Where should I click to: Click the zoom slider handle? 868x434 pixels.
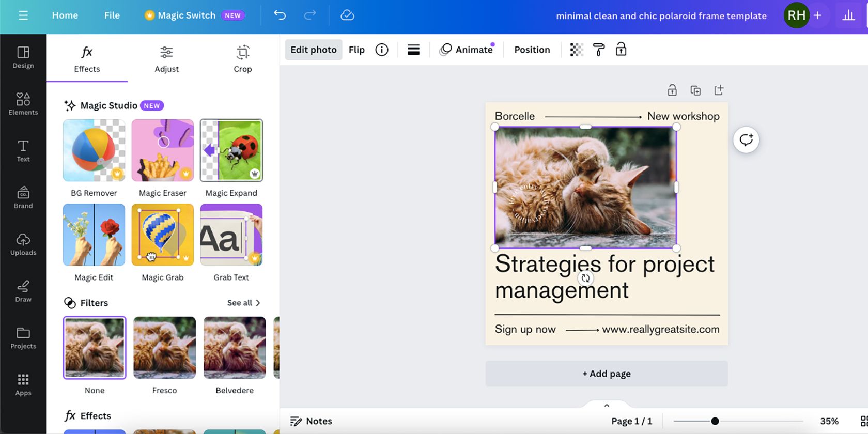[715, 421]
